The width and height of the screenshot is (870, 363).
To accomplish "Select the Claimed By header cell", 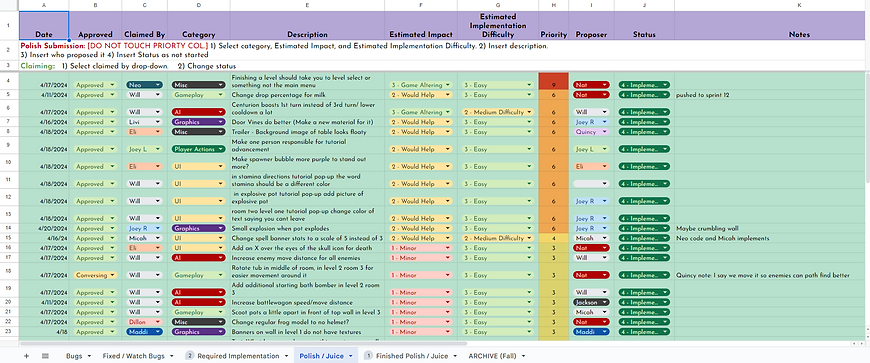I will coord(144,26).
